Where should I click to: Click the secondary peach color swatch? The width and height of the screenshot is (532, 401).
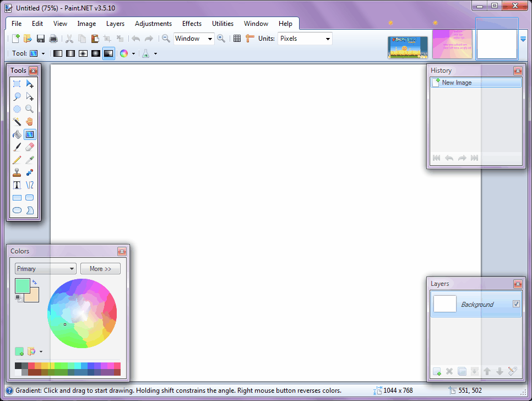(x=34, y=297)
